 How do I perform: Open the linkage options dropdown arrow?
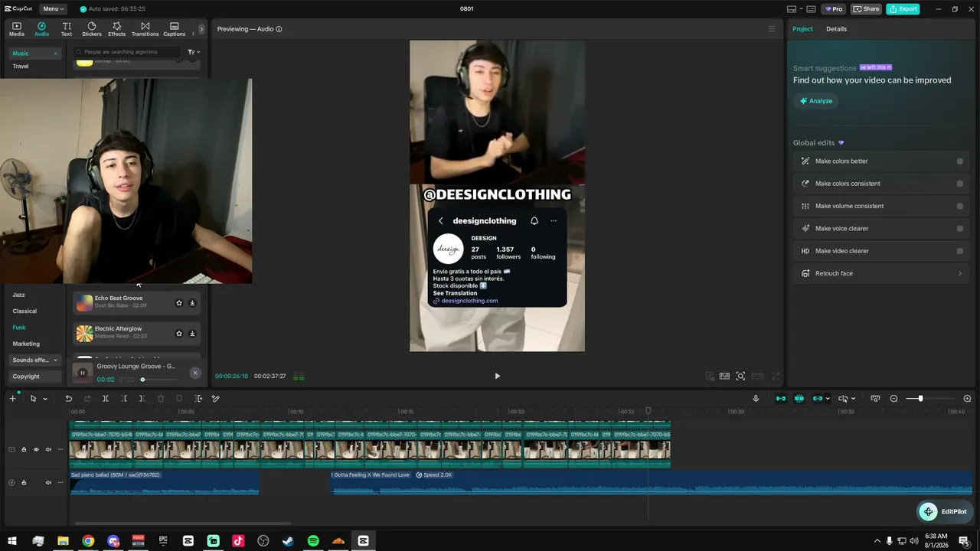[828, 399]
